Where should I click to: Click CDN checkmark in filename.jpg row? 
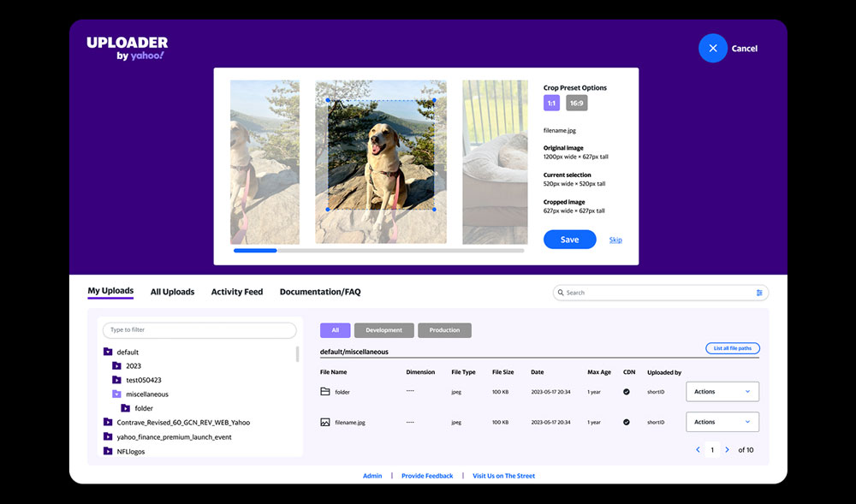[x=627, y=422]
